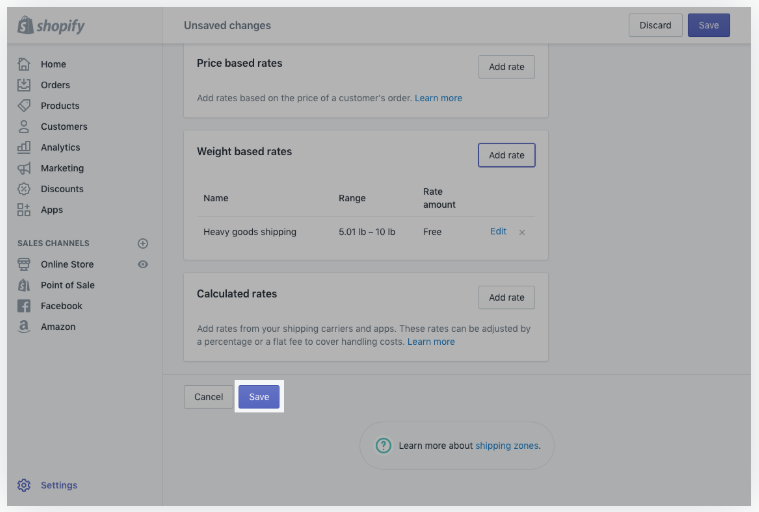
Task: Click the Amazon channel icon
Action: click(24, 327)
